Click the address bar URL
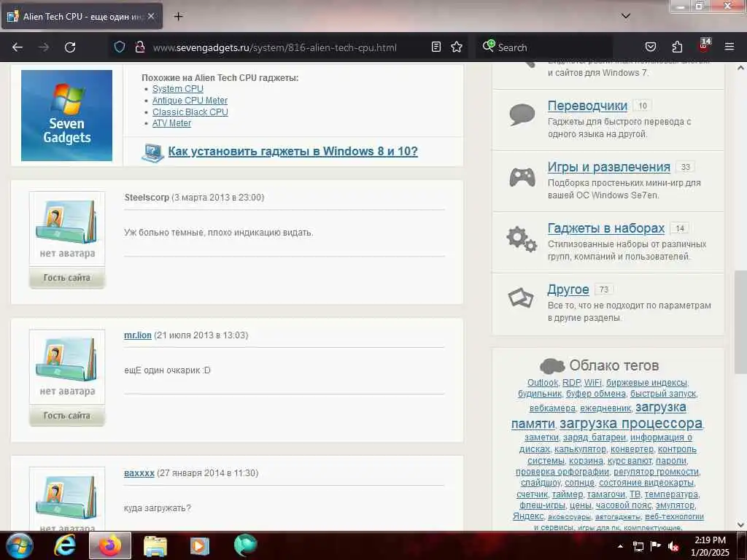This screenshot has width=747, height=560. point(274,47)
